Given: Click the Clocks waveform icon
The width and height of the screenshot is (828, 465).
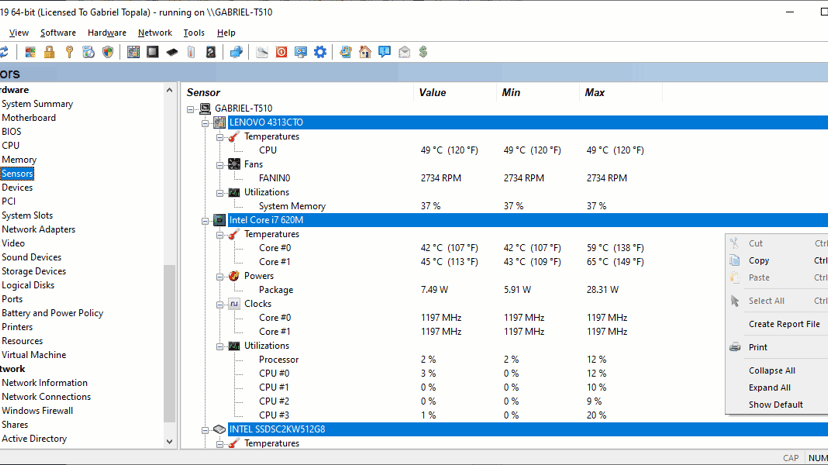Looking at the screenshot, I should click(x=234, y=303).
